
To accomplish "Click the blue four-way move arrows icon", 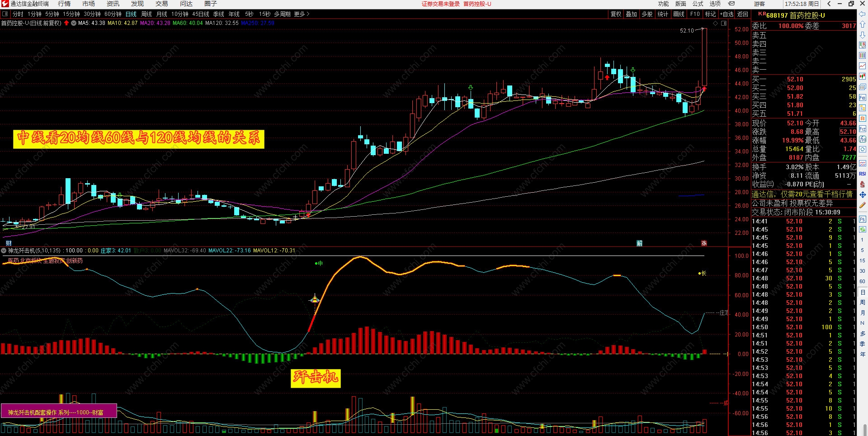I will pyautogui.click(x=863, y=194).
